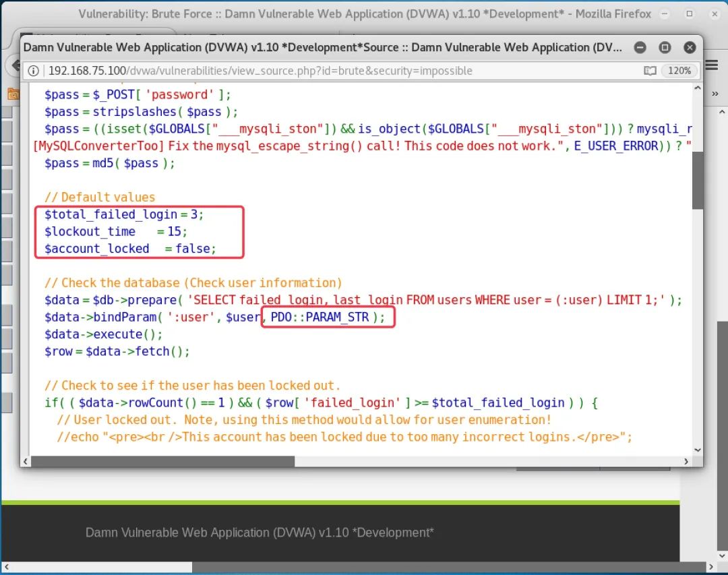The height and width of the screenshot is (575, 728).
Task: Click main window horizontal scrollbar left arrow
Action: tap(7, 567)
